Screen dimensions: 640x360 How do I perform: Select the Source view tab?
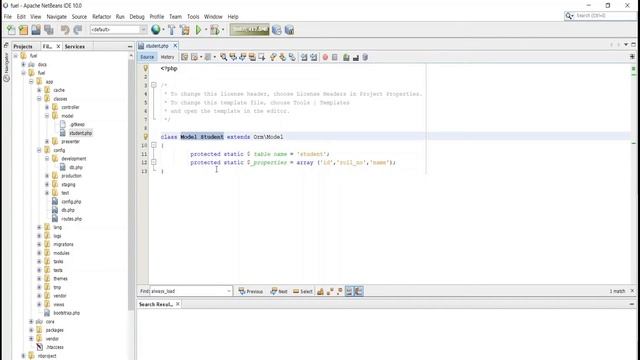click(x=147, y=57)
